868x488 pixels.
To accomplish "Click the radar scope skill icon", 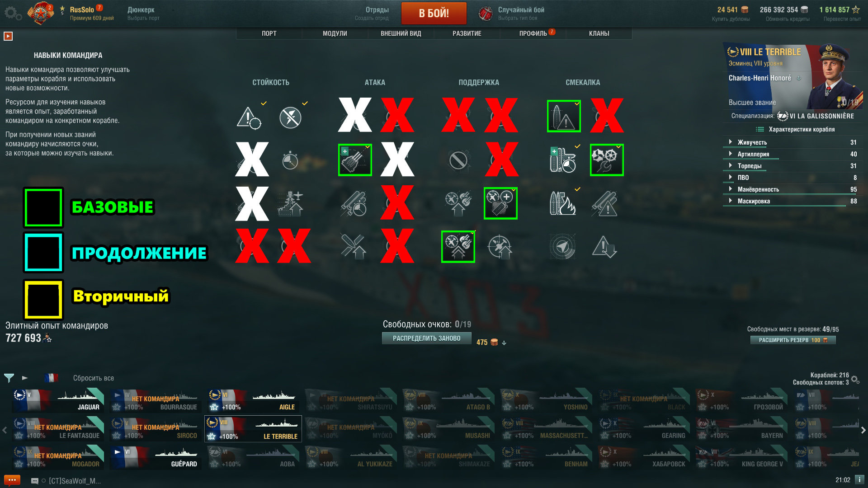I will (x=563, y=247).
